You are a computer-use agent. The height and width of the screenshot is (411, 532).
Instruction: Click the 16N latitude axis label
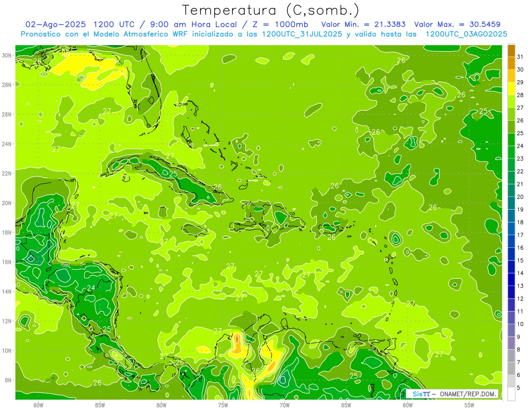6,262
